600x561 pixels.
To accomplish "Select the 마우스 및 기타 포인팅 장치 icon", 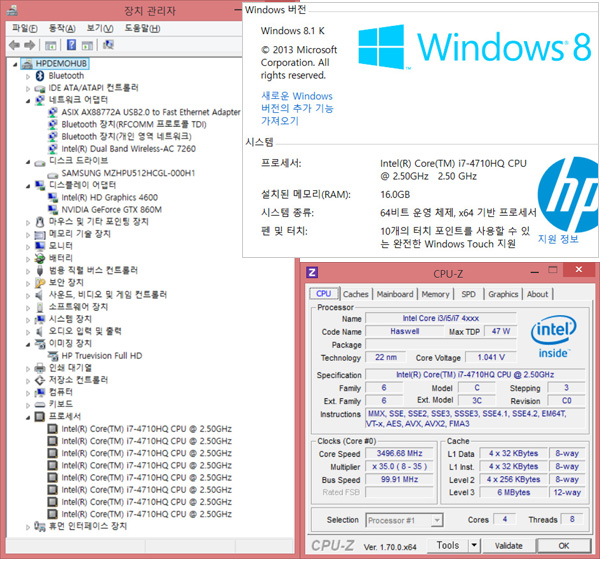I will (40, 222).
